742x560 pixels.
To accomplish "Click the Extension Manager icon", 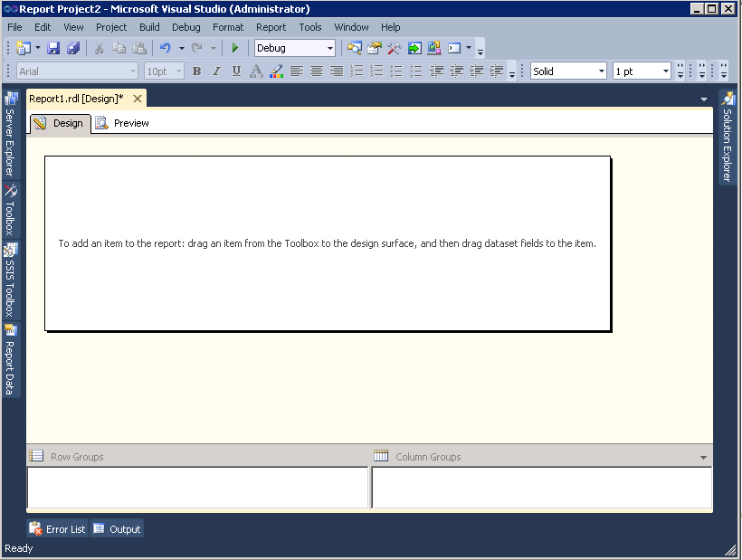I will point(434,48).
